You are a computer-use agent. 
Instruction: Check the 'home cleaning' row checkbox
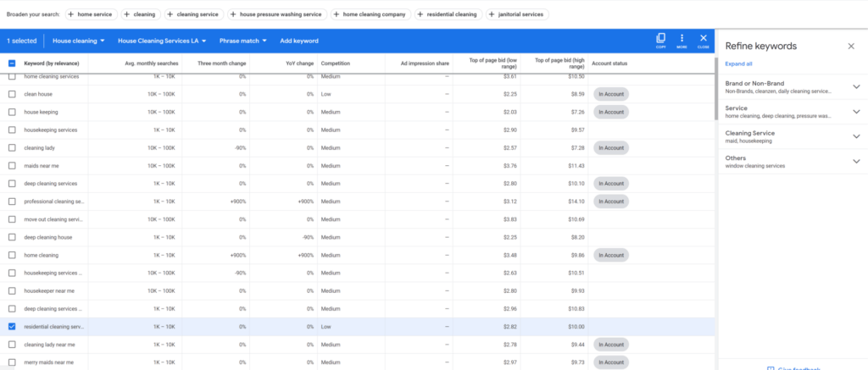pyautogui.click(x=12, y=255)
